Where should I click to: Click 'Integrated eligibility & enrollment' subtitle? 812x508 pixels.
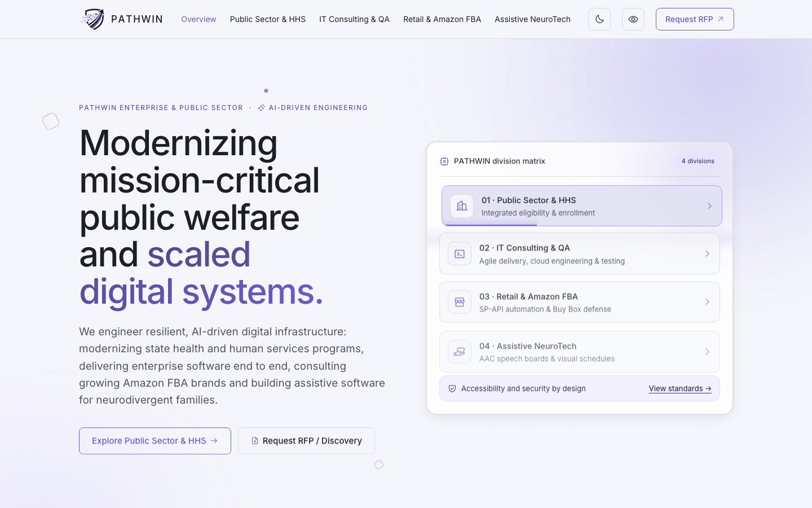pyautogui.click(x=538, y=213)
